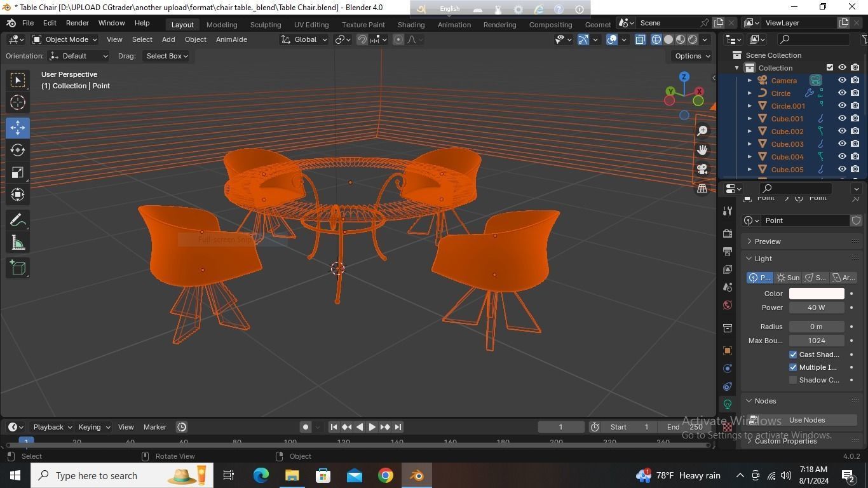Click the outliner search field
Viewport: 868px width, 488px height.
tap(813, 39)
